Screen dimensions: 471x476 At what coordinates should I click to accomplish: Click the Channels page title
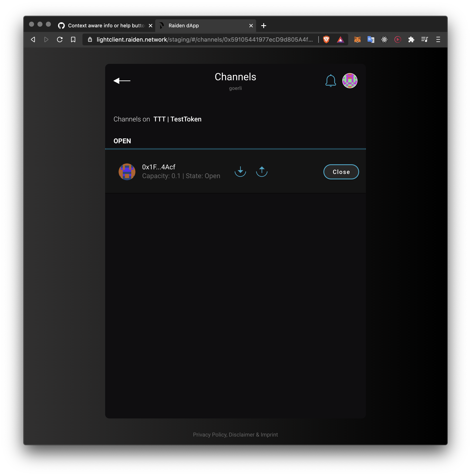(235, 77)
